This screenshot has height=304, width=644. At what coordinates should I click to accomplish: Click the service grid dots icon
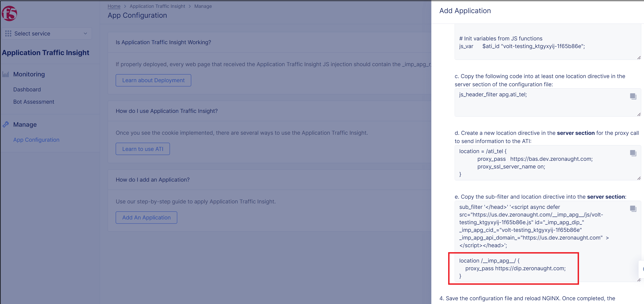pos(8,33)
